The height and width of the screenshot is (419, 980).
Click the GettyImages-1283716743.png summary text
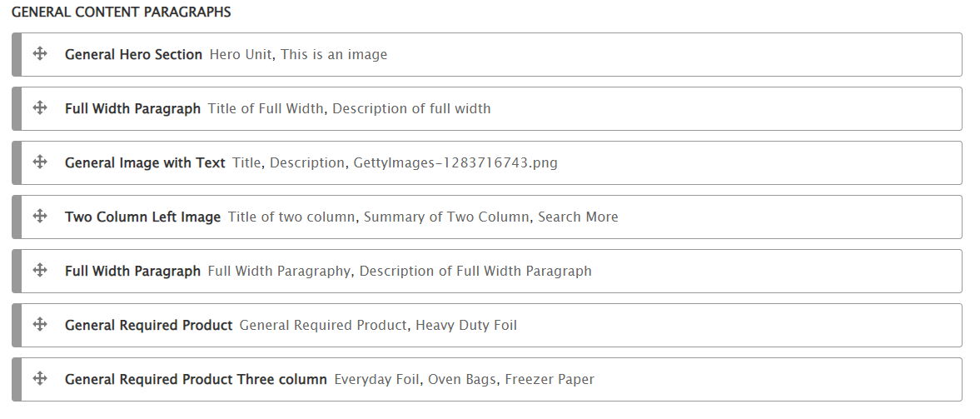(x=455, y=163)
